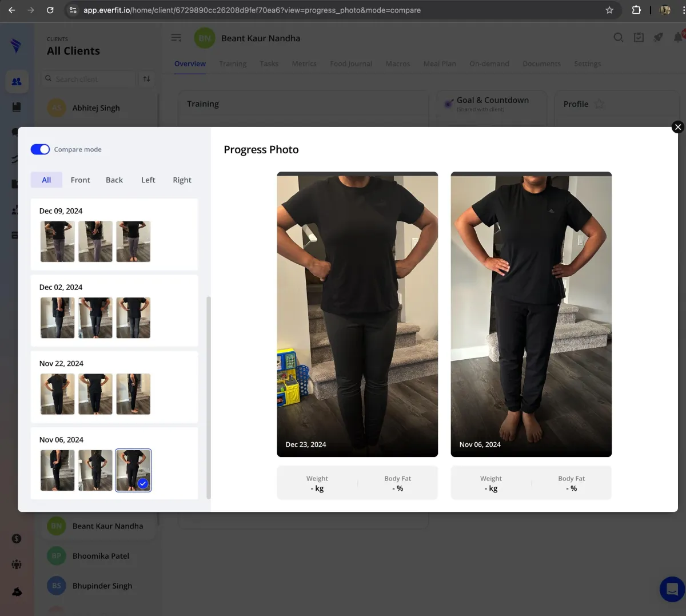Click client sort arrows icon
Image resolution: width=686 pixels, height=616 pixels.
(x=147, y=79)
